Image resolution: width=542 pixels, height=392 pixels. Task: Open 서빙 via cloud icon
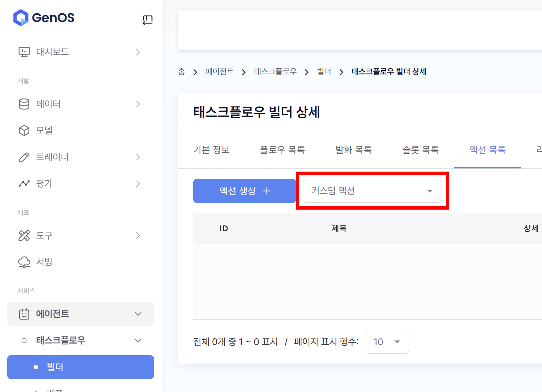24,262
